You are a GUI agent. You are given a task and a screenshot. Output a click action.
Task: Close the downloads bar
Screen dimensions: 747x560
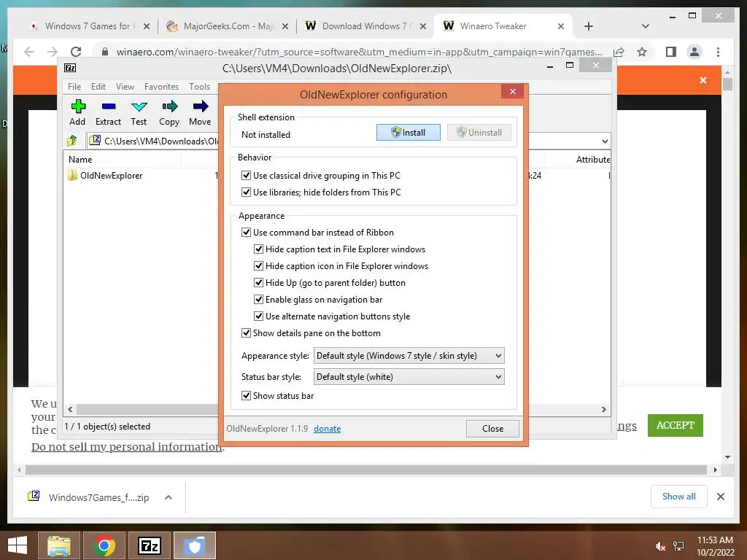(720, 497)
